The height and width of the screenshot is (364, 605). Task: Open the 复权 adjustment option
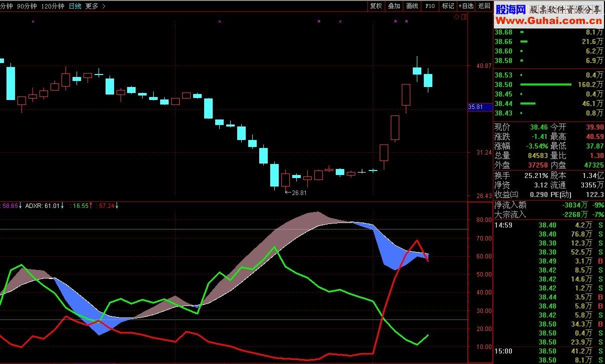pos(376,6)
